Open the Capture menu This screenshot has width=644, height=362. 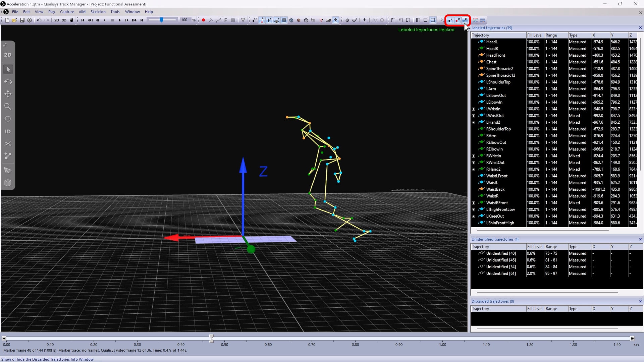(x=67, y=12)
